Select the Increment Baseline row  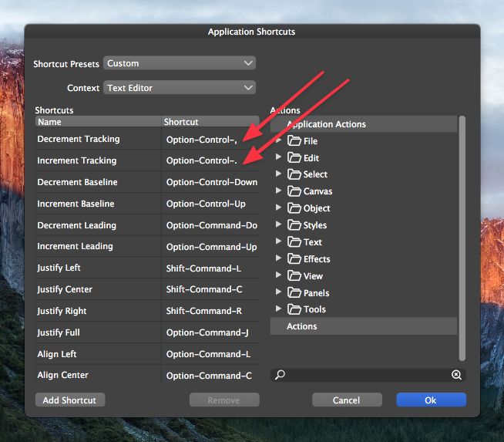[x=147, y=204]
